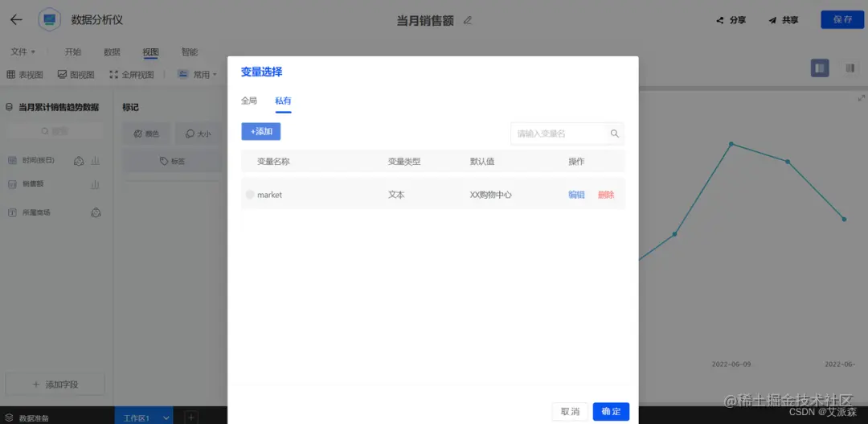
Task: Click the magnifier icon in variable search
Action: click(x=615, y=134)
